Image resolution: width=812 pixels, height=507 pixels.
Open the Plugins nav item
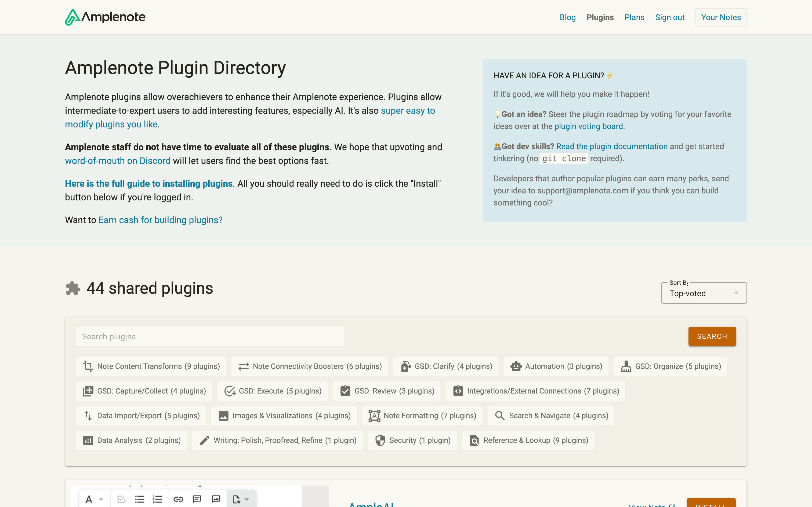[600, 17]
